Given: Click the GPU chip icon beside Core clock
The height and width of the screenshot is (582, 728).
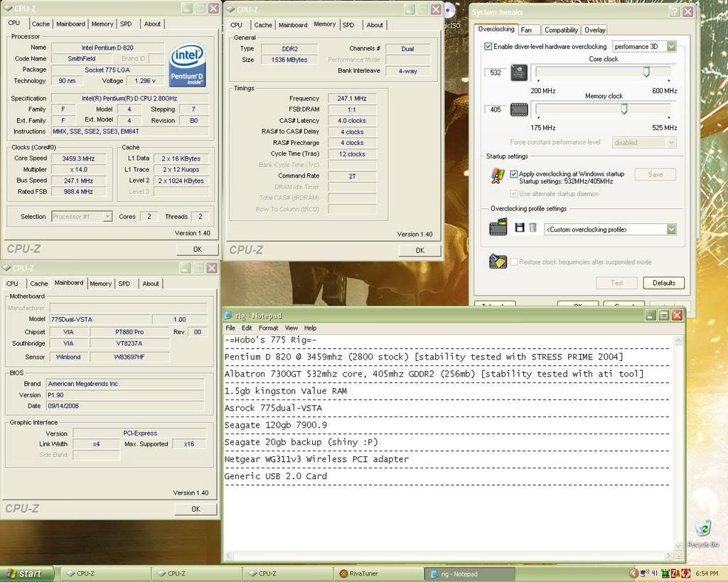Looking at the screenshot, I should tap(519, 73).
